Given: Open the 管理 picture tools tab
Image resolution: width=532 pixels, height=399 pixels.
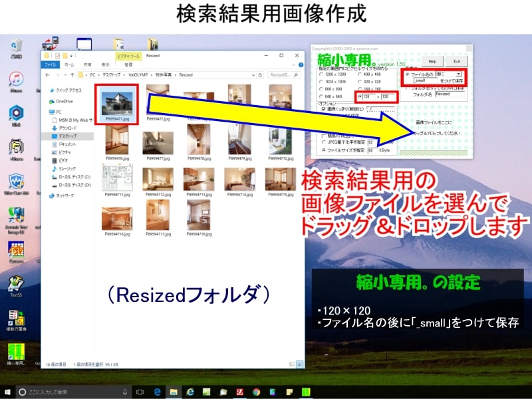Looking at the screenshot, I should coord(128,65).
